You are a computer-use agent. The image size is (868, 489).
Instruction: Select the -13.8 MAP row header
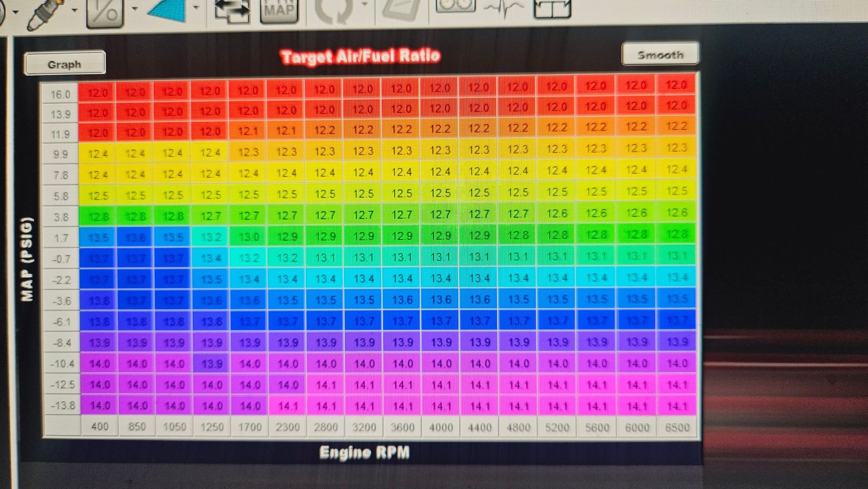click(x=63, y=406)
